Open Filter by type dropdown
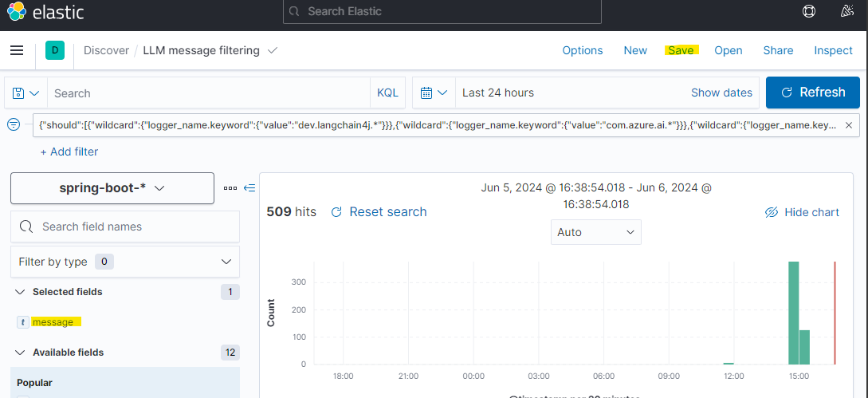This screenshot has height=398, width=868. click(125, 262)
